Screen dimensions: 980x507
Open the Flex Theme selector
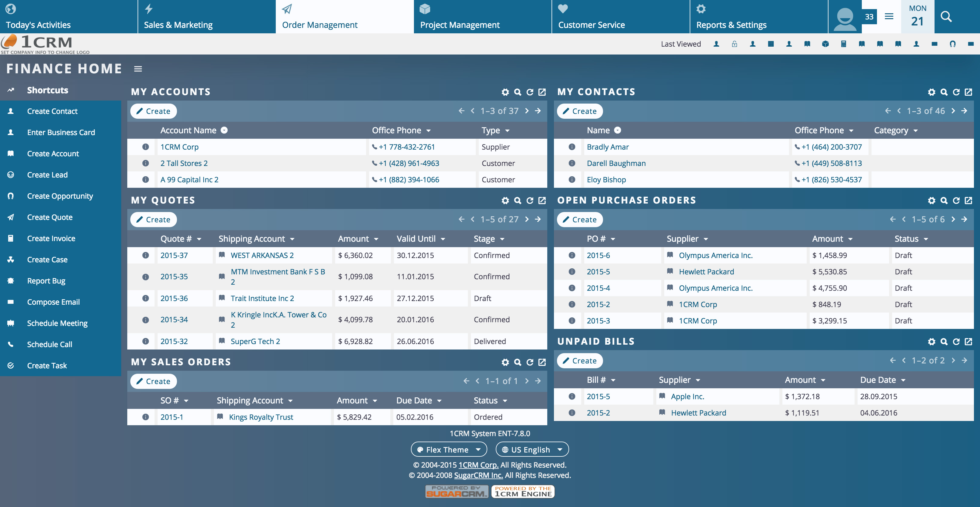coord(448,449)
